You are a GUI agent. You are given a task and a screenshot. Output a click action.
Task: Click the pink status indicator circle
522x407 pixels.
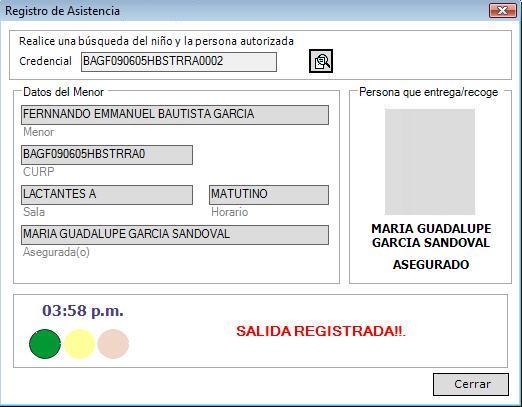point(113,344)
